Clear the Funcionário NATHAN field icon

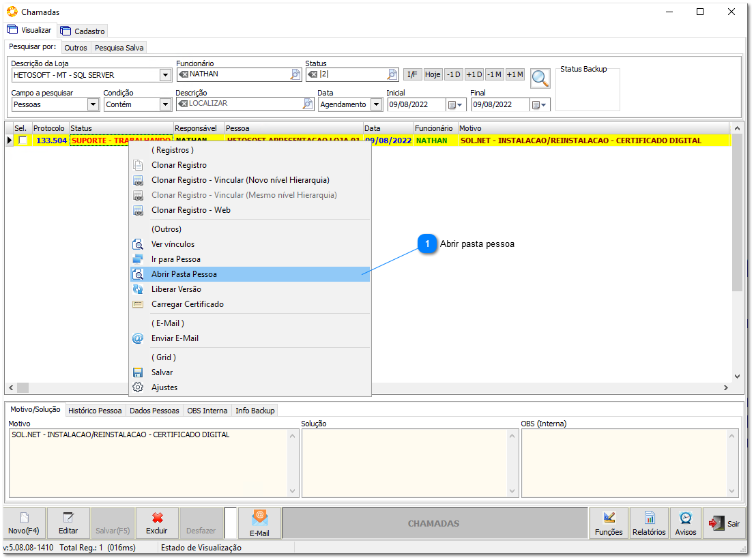[x=183, y=74]
